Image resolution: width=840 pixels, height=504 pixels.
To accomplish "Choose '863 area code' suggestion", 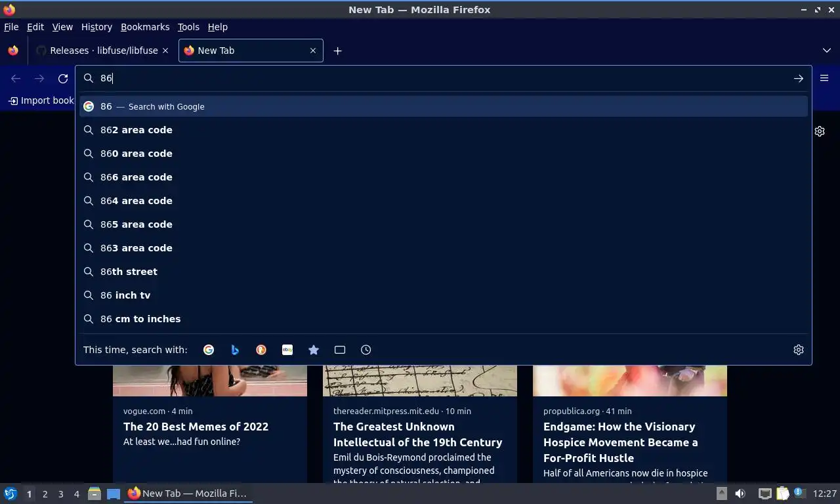I will tap(444, 248).
